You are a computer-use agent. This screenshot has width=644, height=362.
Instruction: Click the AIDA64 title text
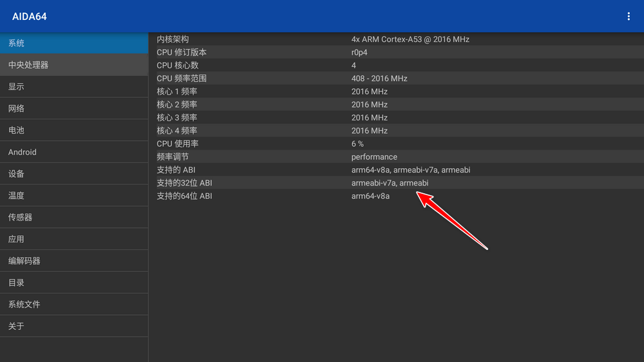pos(30,16)
